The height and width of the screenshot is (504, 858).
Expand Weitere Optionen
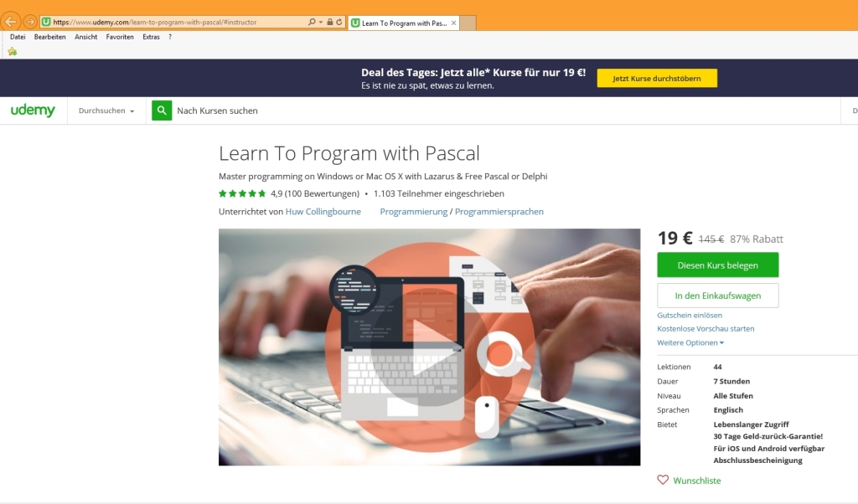pyautogui.click(x=690, y=342)
